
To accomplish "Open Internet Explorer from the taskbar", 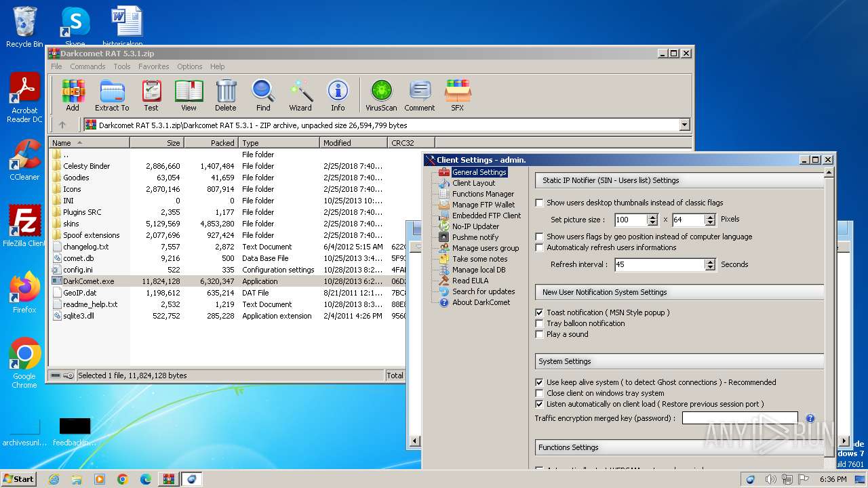I will tap(54, 479).
